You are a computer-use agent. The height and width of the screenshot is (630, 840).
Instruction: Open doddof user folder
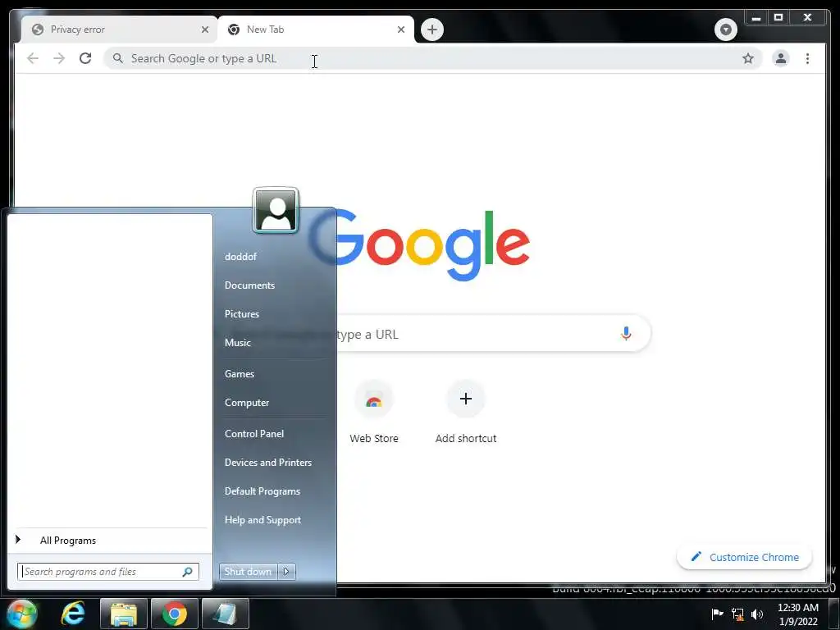pos(240,257)
